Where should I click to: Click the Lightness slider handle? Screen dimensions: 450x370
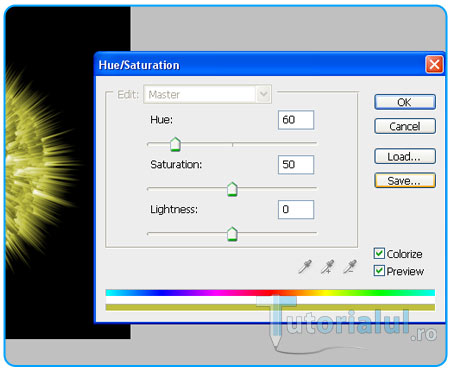pyautogui.click(x=232, y=234)
